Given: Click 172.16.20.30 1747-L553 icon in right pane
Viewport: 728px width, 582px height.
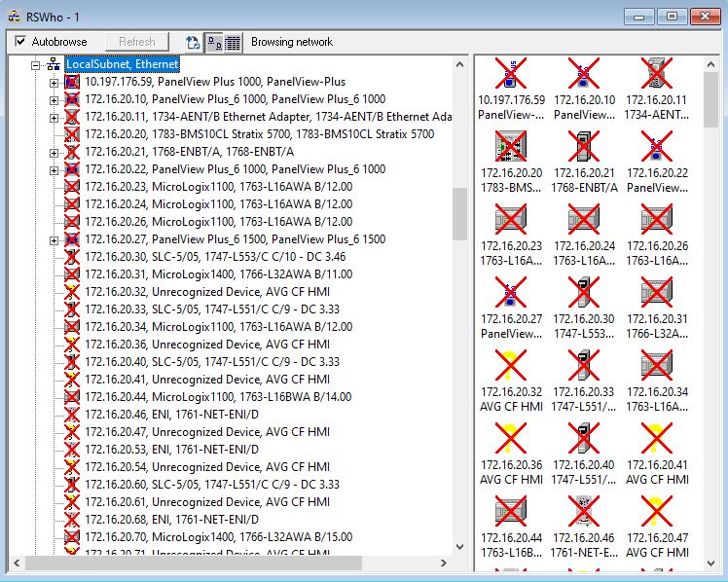Looking at the screenshot, I should pos(584,292).
